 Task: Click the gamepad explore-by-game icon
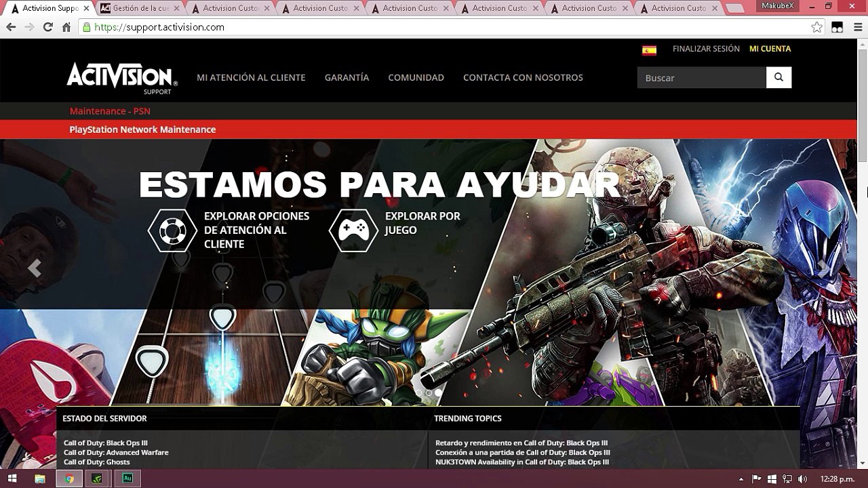pyautogui.click(x=353, y=230)
